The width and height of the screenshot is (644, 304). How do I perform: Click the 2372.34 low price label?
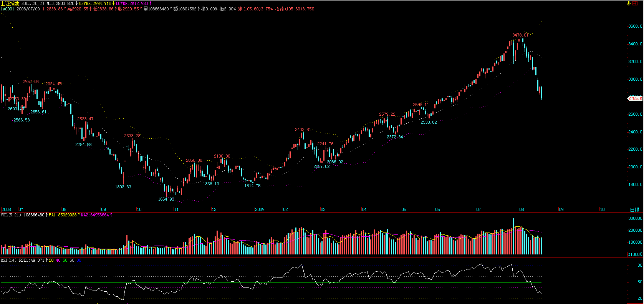395,137
